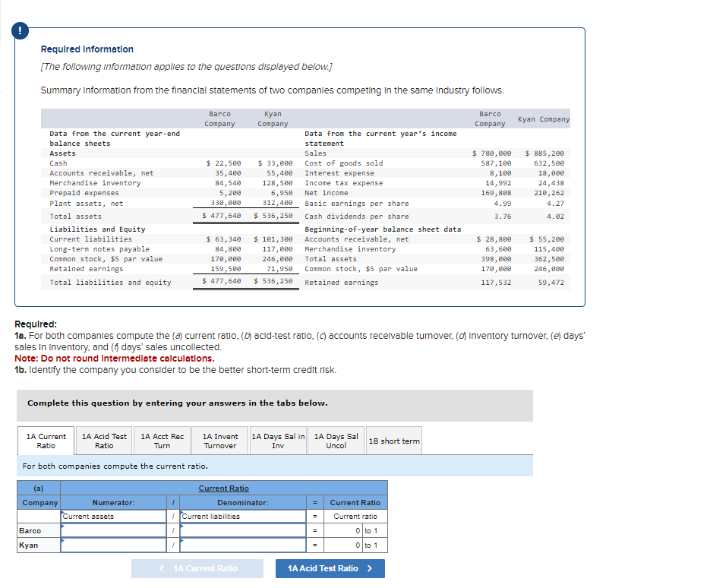Screen dimensions: 710x588
Task: Select the Barco numerator input cell
Action: [x=113, y=530]
